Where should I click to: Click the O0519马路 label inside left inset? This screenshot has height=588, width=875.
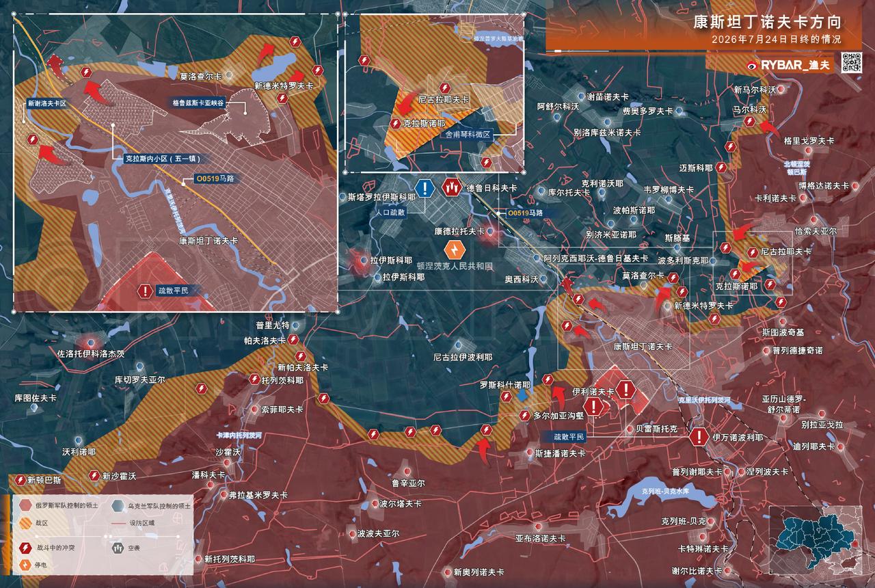(x=215, y=179)
